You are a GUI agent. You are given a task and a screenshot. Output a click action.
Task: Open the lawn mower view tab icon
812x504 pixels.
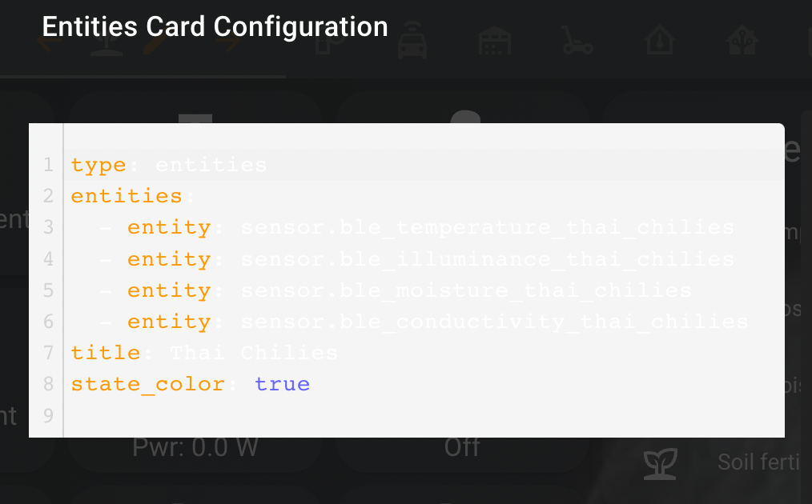pyautogui.click(x=577, y=40)
